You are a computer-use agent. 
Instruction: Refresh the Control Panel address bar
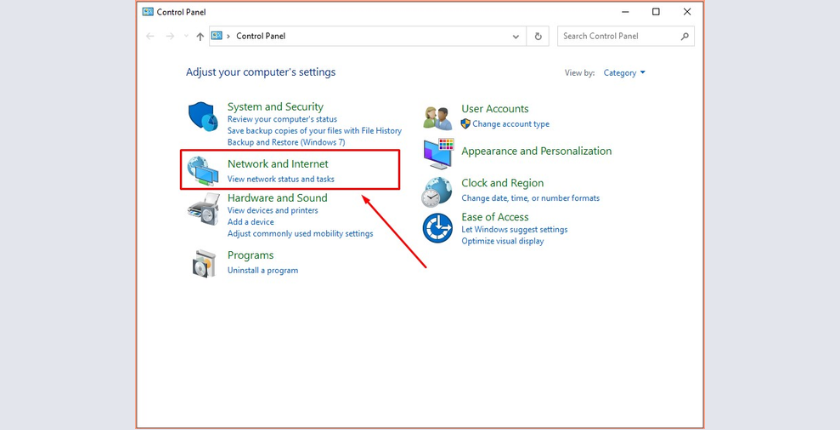(538, 36)
